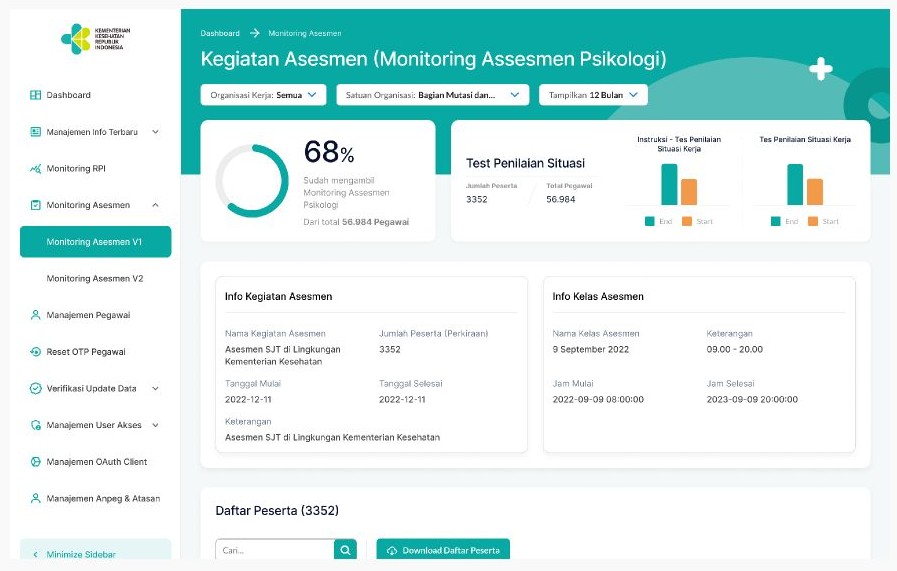The image size is (897, 571).
Task: Click the Monitoring Asesmen breadcrumb link
Action: pyautogui.click(x=305, y=33)
